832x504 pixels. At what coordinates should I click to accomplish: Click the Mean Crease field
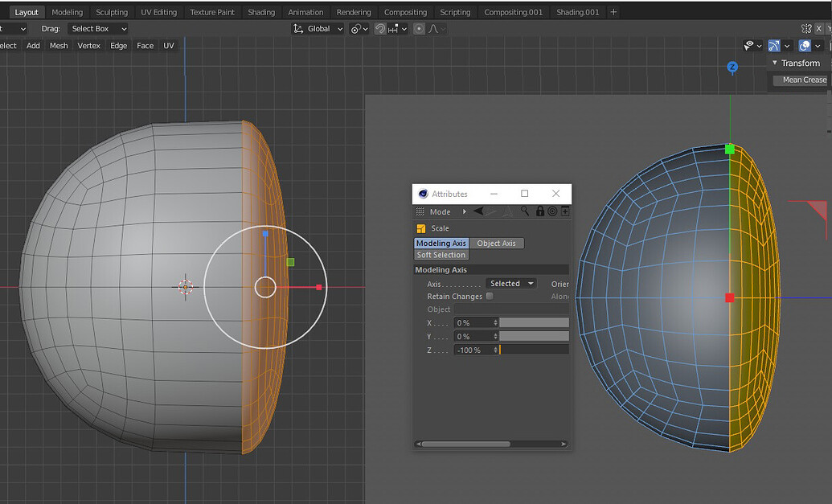click(x=801, y=80)
